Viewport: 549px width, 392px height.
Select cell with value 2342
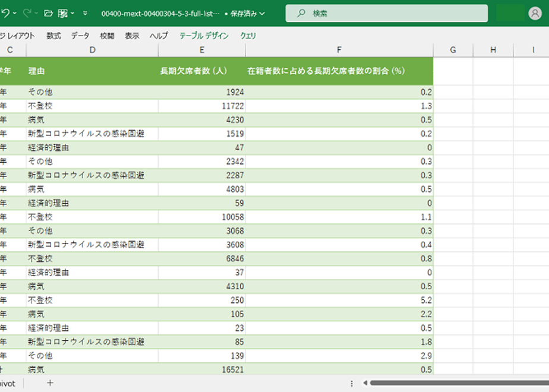(201, 162)
